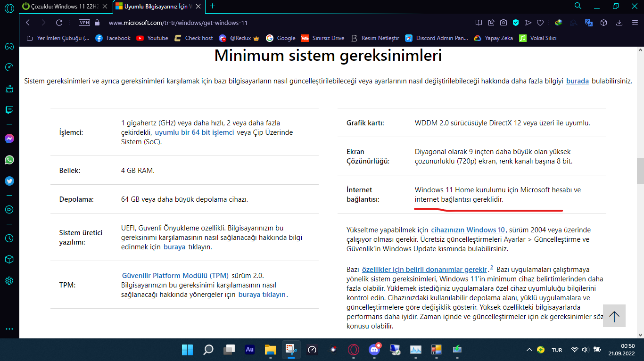The height and width of the screenshot is (361, 644).
Task: Open the ad blocker shield icon
Action: [x=516, y=23]
